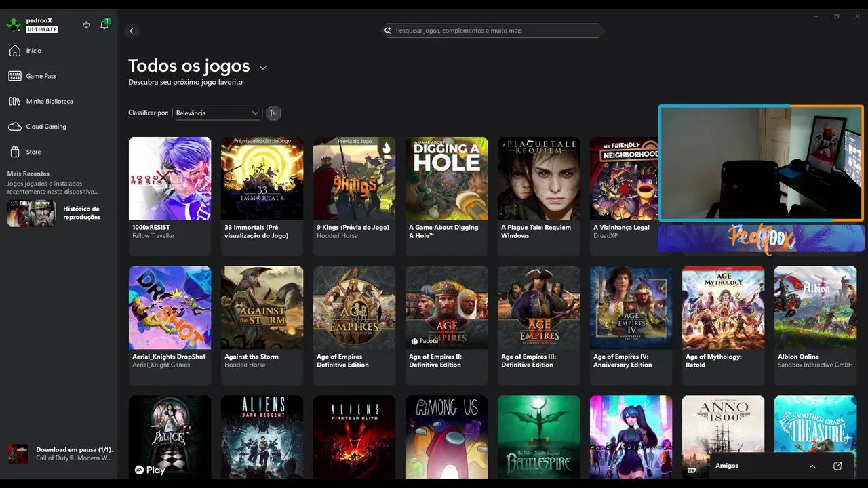Click the Hooded Horse publisher under 9 Kings
This screenshot has width=868, height=488.
(337, 236)
